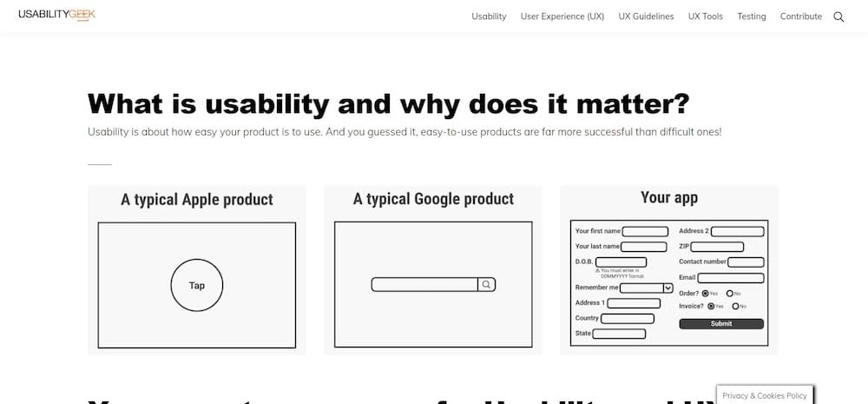This screenshot has height=404, width=868.
Task: Click the UsabilityGeek logo
Action: pos(56,15)
